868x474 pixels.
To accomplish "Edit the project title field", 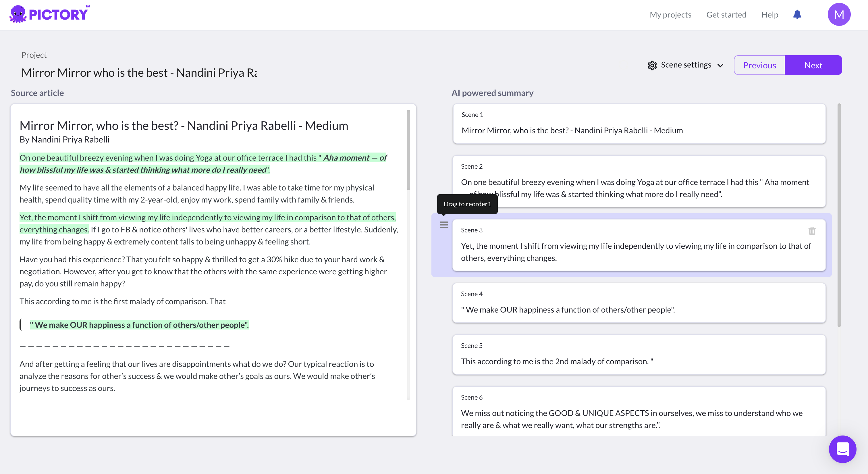I will click(139, 72).
